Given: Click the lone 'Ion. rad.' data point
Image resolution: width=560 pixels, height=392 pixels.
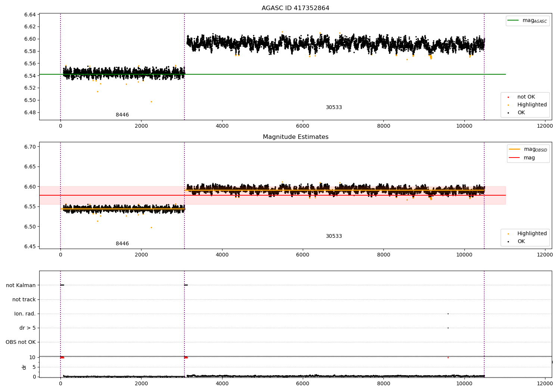Looking at the screenshot, I should (448, 314).
